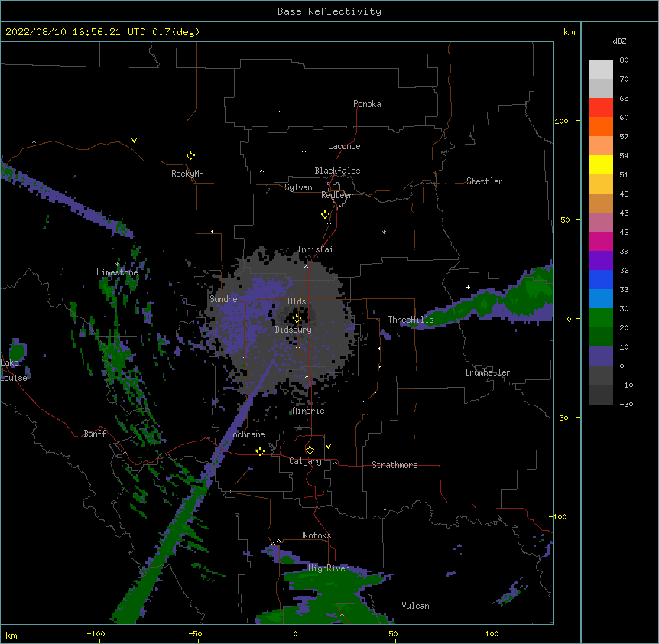Click the Airdrie city label
This screenshot has height=644, width=659.
[308, 411]
